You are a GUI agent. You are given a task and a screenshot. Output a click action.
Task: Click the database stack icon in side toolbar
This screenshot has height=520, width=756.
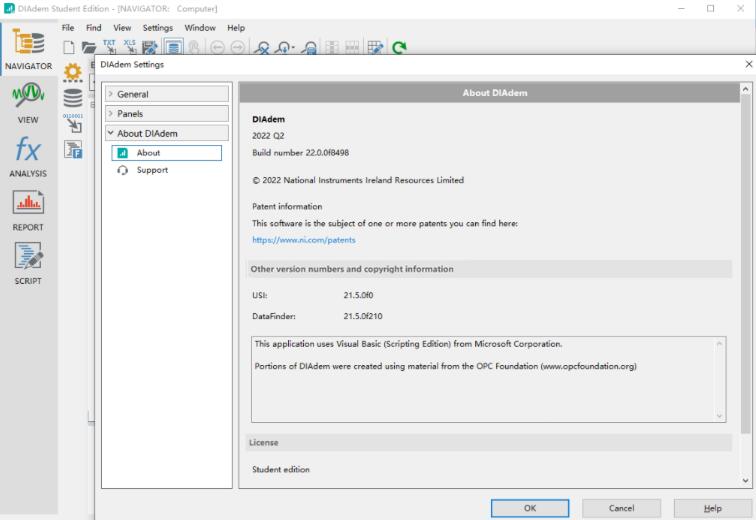tap(73, 98)
